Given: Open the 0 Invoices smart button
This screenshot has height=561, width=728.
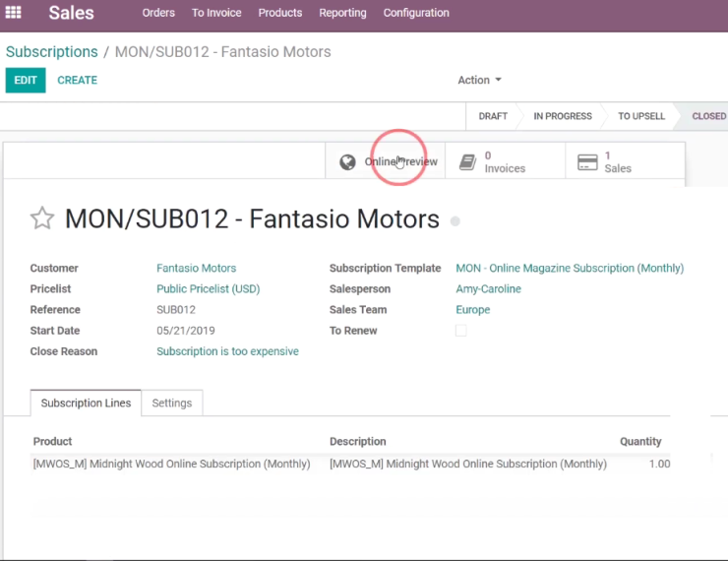Looking at the screenshot, I should [505, 161].
